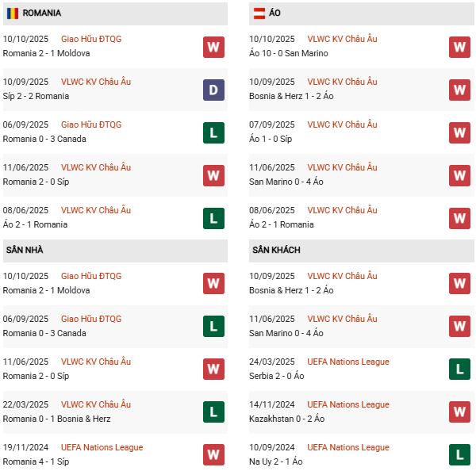Select the SÂN KHÁCH section header
Screen dimensions: 476x471
(276, 251)
